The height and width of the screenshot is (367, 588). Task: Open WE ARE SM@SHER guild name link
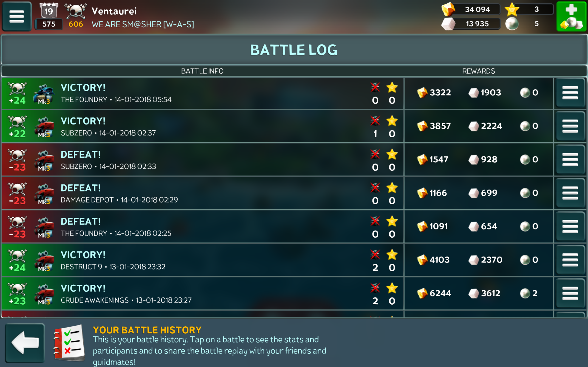tap(143, 24)
